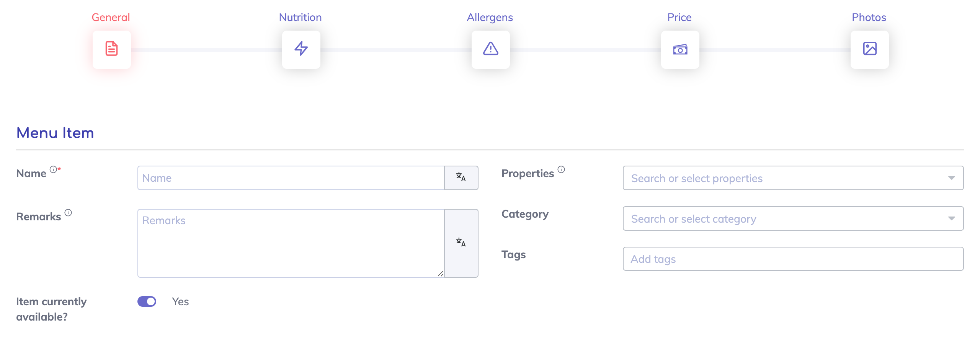
Task: Click translate icon beside Remarks field
Action: pyautogui.click(x=461, y=243)
